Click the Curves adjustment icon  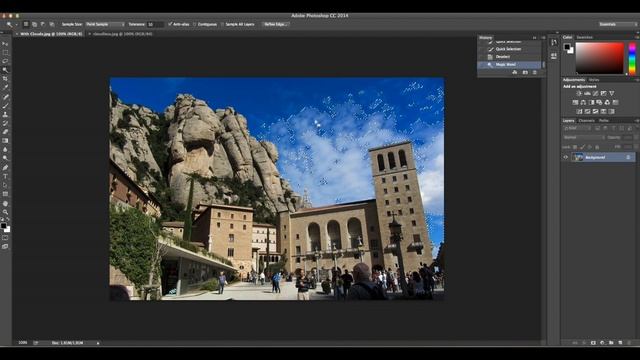tap(595, 93)
